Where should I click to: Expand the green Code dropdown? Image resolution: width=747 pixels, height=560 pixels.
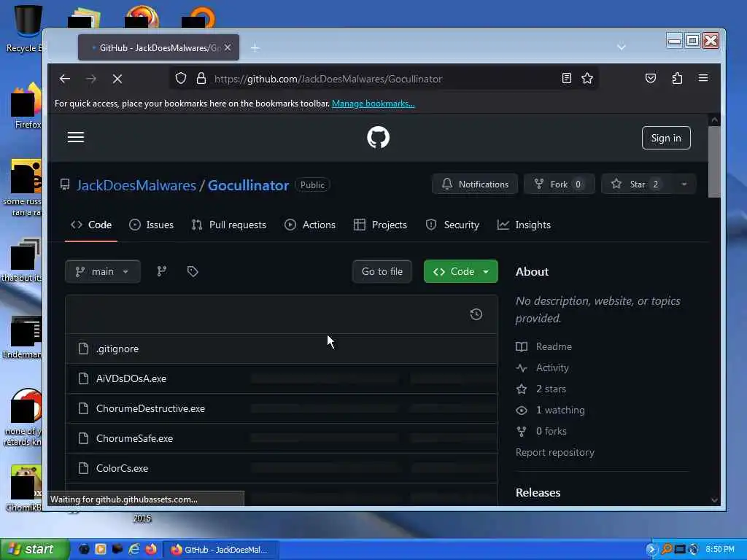[x=461, y=271]
